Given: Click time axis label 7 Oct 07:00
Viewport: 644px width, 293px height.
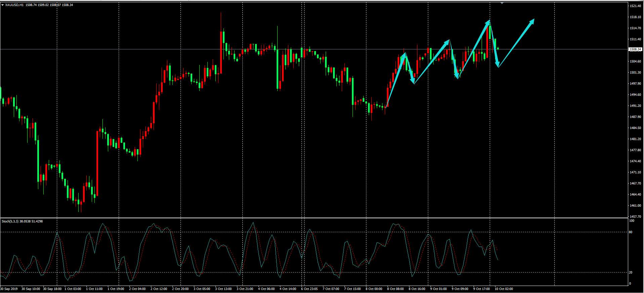Looking at the screenshot, I should point(331,289).
